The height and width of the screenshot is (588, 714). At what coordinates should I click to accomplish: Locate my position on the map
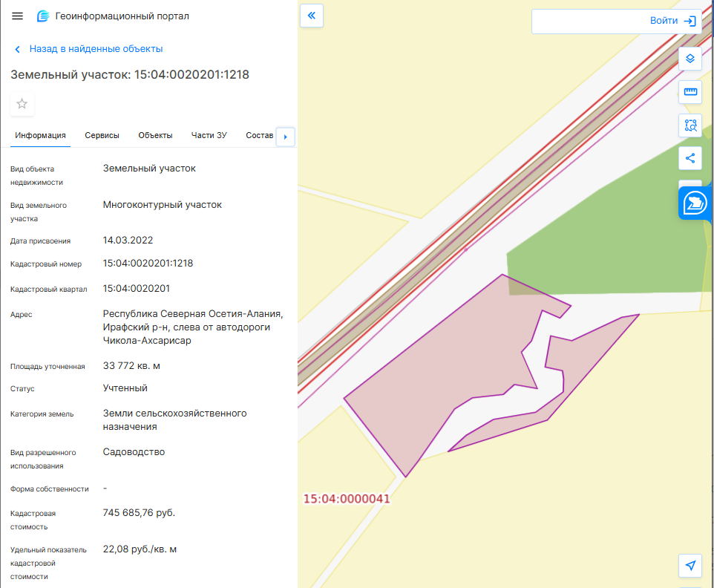pos(690,566)
